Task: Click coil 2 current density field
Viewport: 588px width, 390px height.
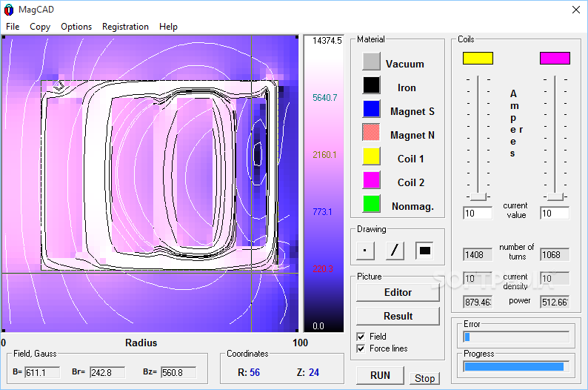Action: click(555, 279)
